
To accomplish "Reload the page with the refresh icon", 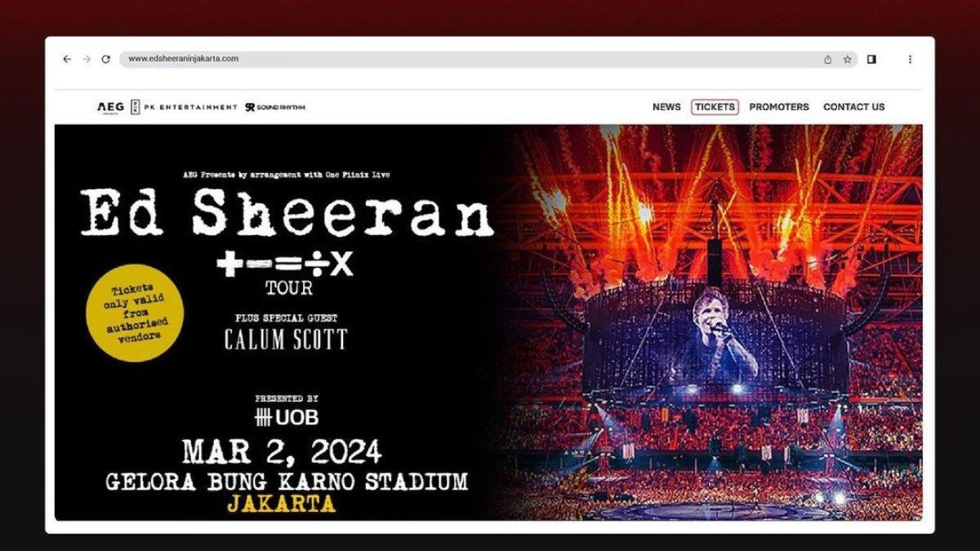I will [105, 59].
